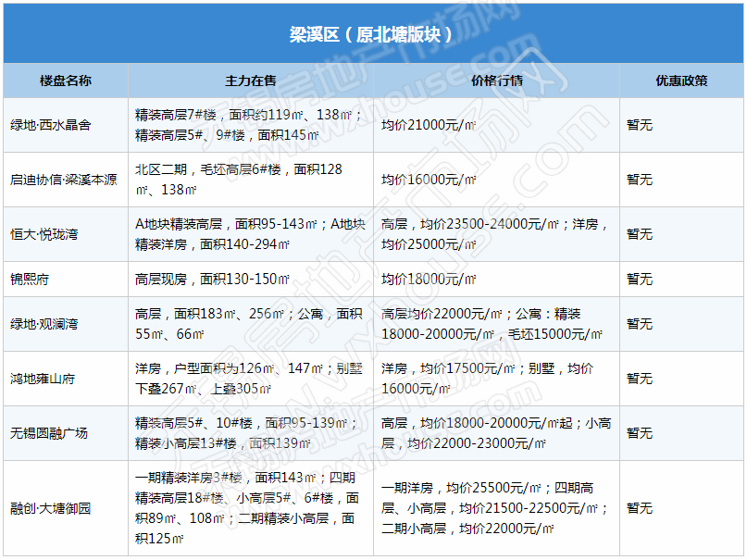Click the 均价21000元/㎡ price cell
The height and width of the screenshot is (560, 747).
click(x=429, y=125)
